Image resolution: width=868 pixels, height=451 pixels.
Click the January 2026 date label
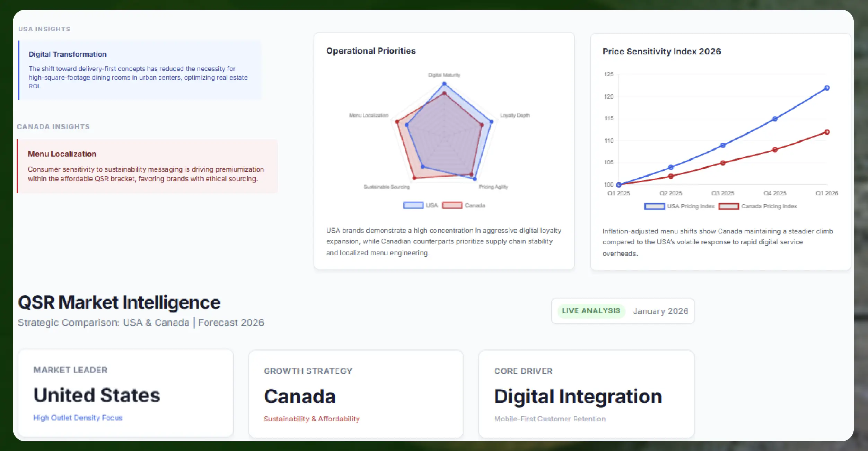[x=661, y=311]
